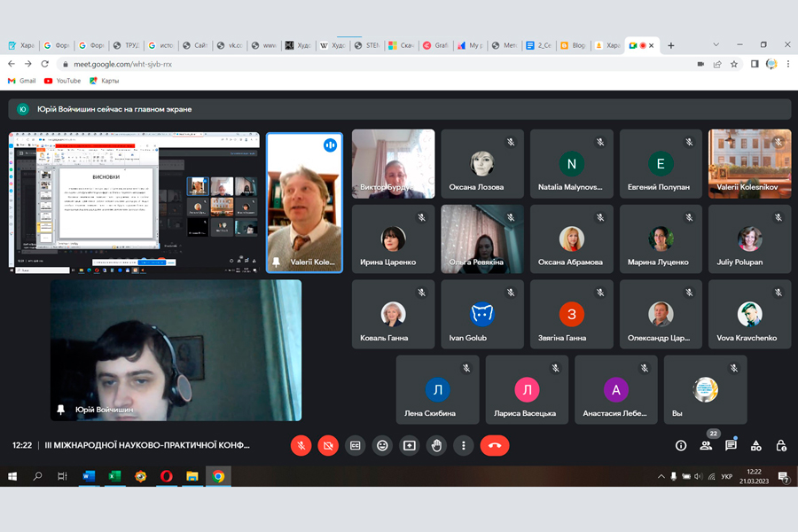
Task: Open Excel from the taskbar
Action: point(114,476)
